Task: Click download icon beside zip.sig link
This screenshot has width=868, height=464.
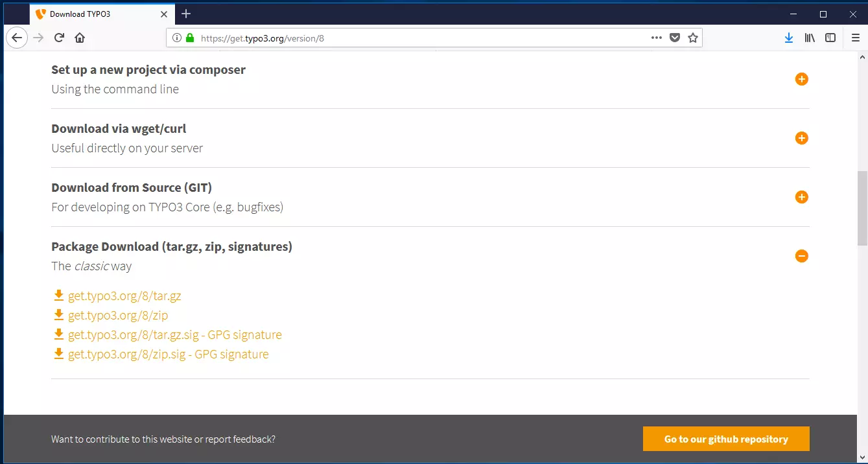Action: [58, 354]
